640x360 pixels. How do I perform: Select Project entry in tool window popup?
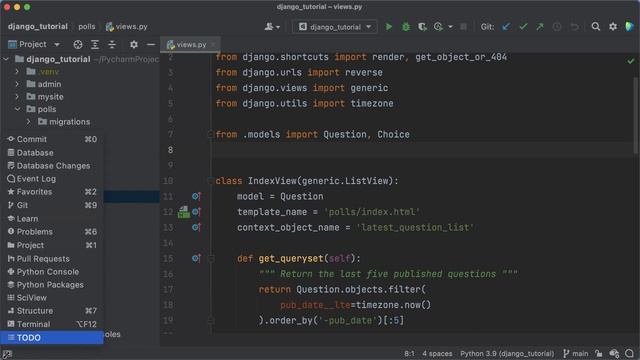[52, 245]
